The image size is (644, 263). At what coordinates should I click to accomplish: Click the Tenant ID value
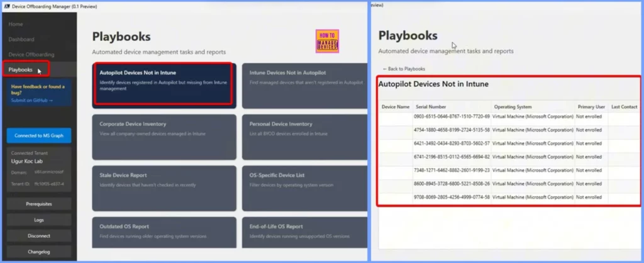49,184
